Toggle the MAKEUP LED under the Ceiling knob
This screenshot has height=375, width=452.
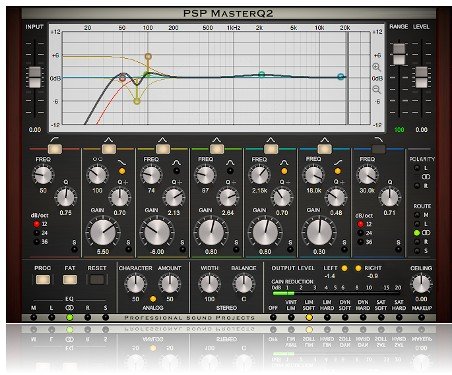(x=421, y=317)
